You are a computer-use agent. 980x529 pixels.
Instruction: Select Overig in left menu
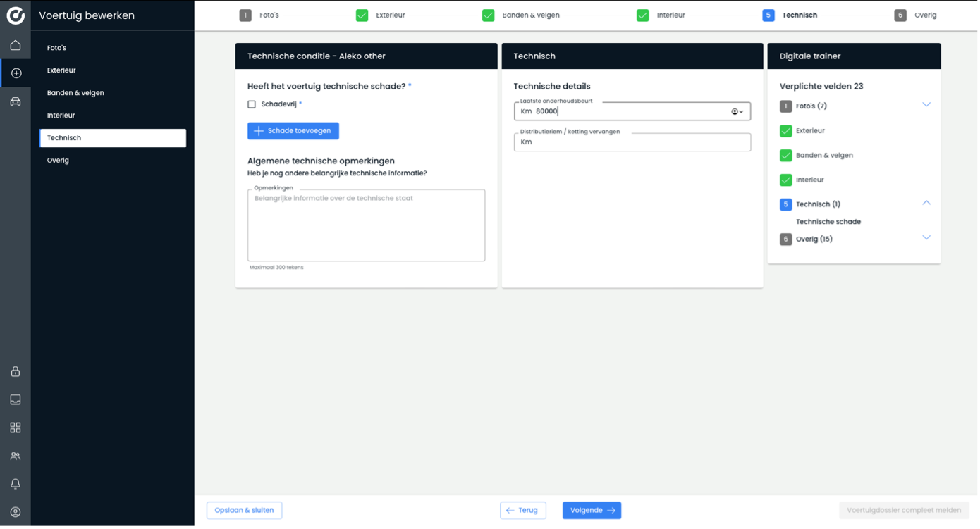click(x=113, y=161)
